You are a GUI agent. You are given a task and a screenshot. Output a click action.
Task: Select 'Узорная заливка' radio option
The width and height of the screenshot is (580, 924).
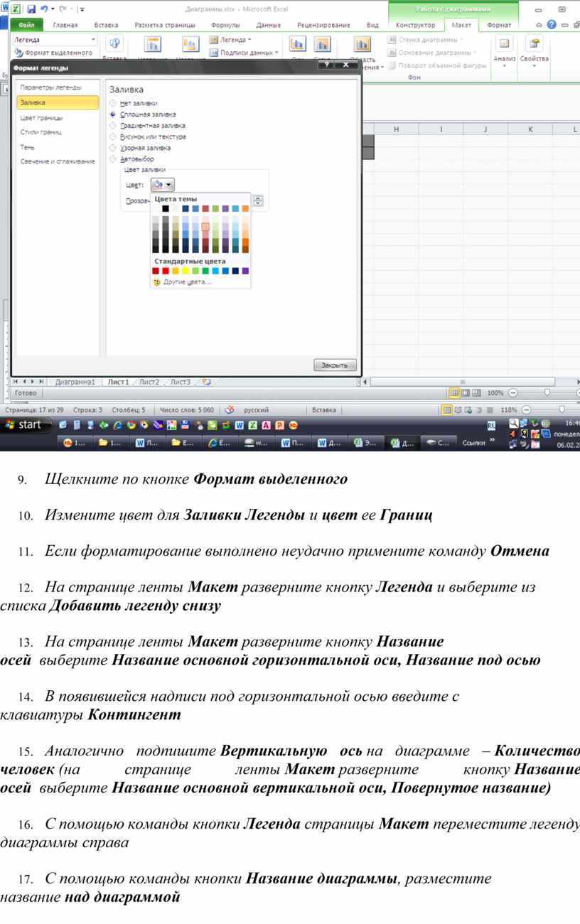tap(112, 149)
